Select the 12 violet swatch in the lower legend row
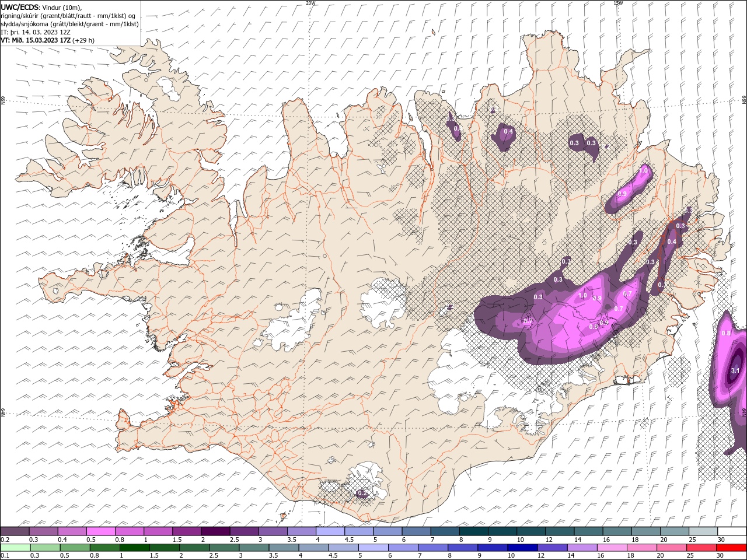Viewport: 747px width, 560px height. 551,548
